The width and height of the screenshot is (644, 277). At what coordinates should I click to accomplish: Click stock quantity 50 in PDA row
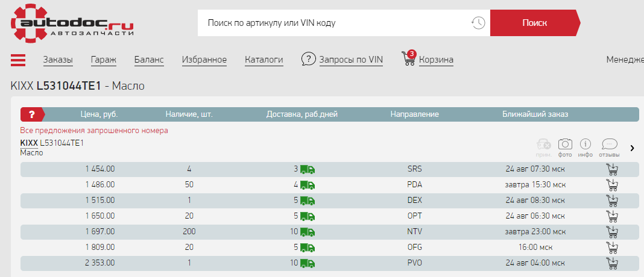pyautogui.click(x=189, y=185)
